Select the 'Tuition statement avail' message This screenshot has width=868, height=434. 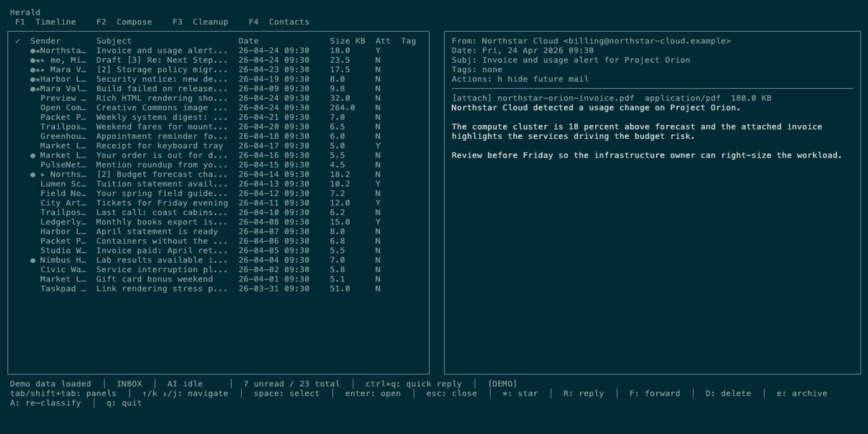click(x=218, y=184)
